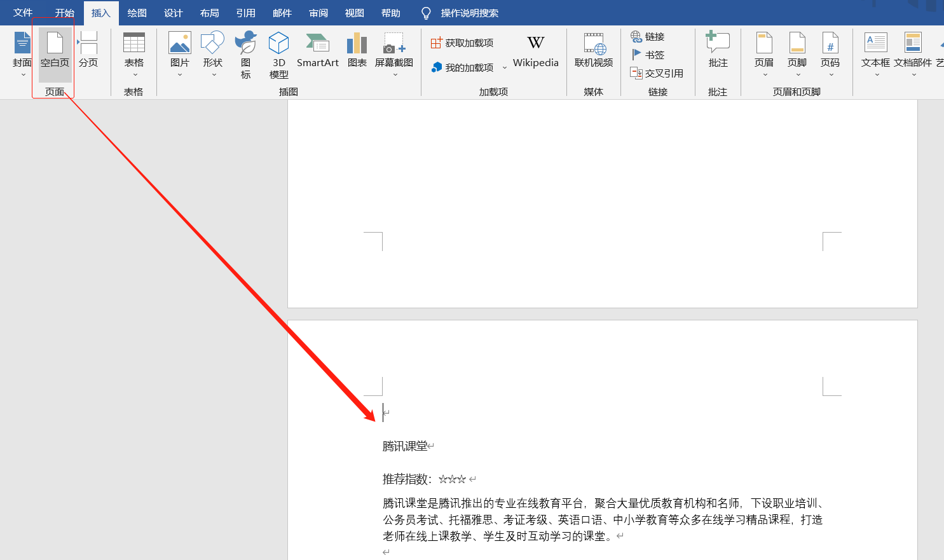Expand the 页码 dropdown arrow

[831, 75]
